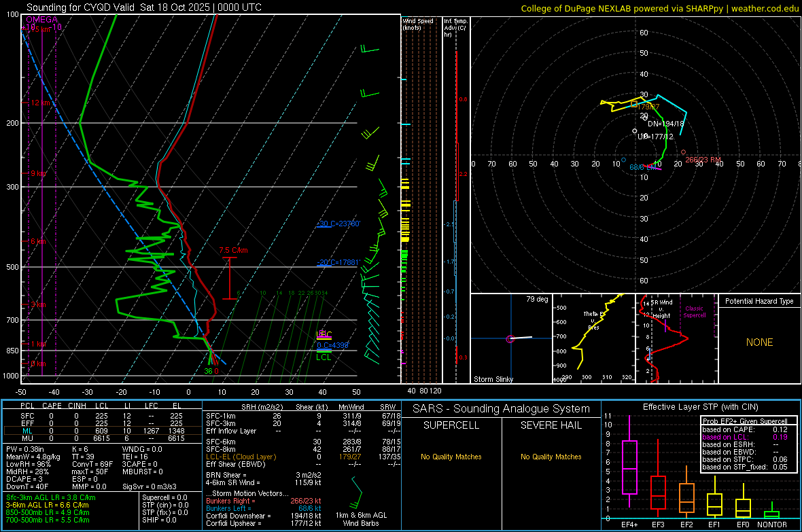
Task: Select the 'based on CAPE:' probability row
Action: coord(745,429)
